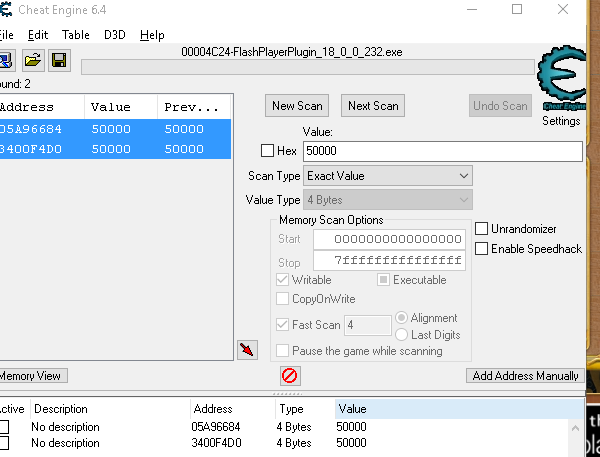
Task: Toggle Pause the game while scanning
Action: coord(282,351)
